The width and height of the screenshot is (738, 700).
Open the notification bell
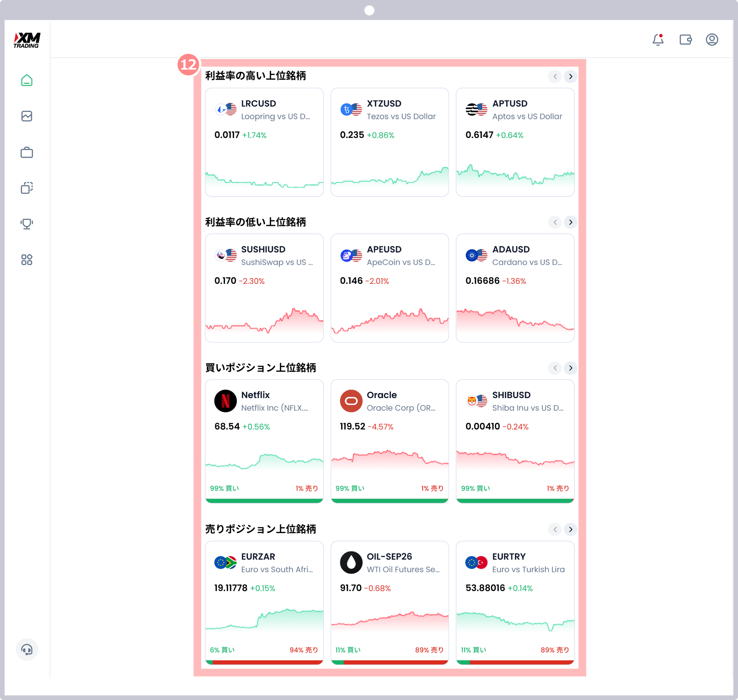pyautogui.click(x=658, y=40)
